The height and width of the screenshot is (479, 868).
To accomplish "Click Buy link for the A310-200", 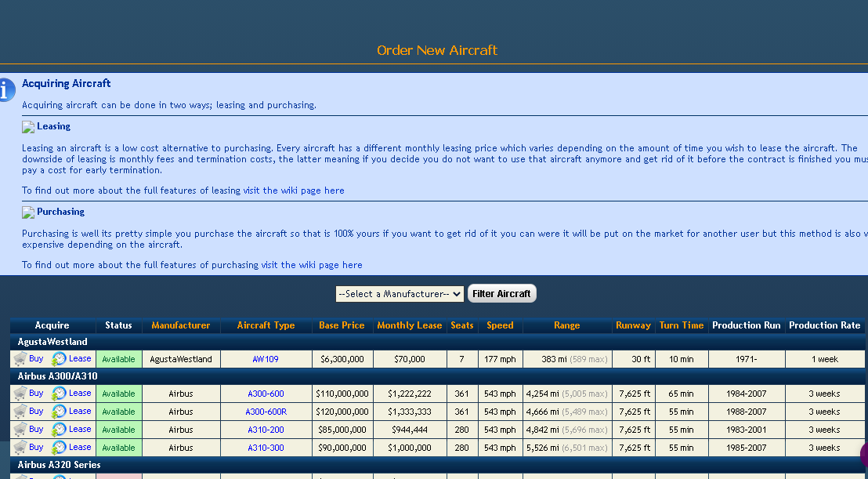I will coord(36,429).
